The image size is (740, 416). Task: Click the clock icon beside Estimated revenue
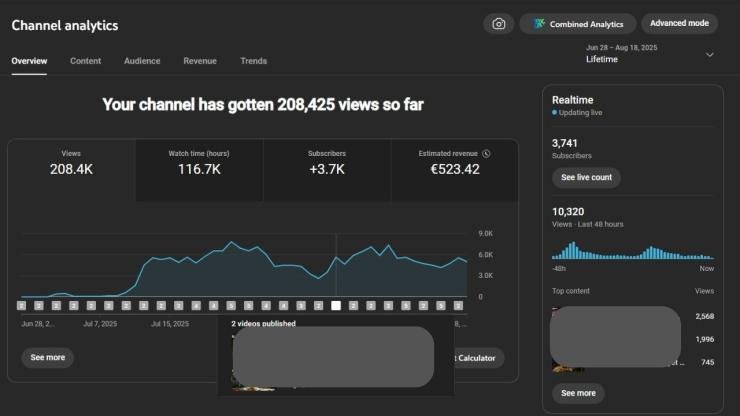coord(486,153)
